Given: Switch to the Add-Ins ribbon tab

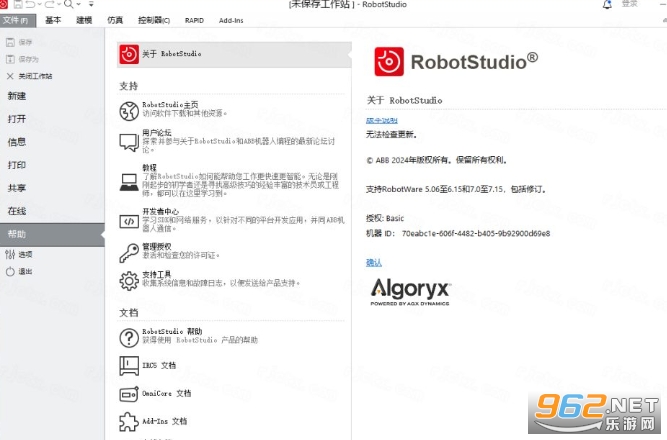Looking at the screenshot, I should [x=231, y=20].
